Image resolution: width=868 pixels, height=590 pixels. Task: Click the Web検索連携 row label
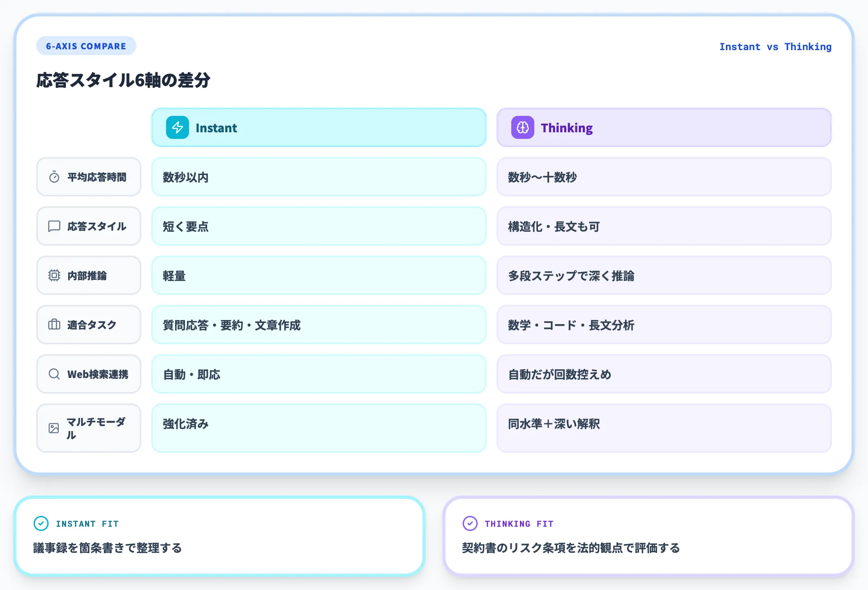(x=89, y=374)
